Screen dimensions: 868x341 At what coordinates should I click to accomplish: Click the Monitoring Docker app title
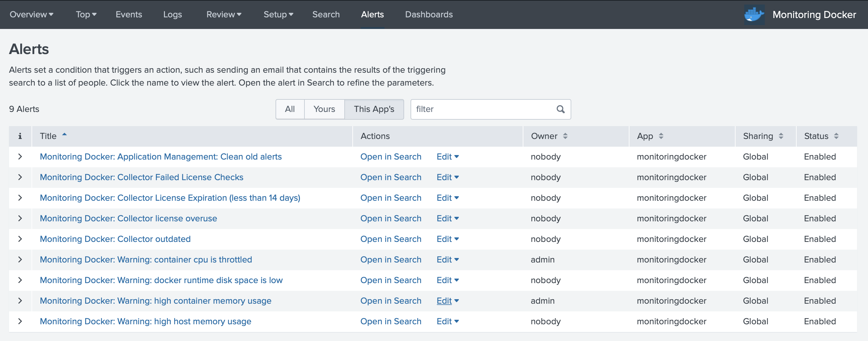coord(814,14)
